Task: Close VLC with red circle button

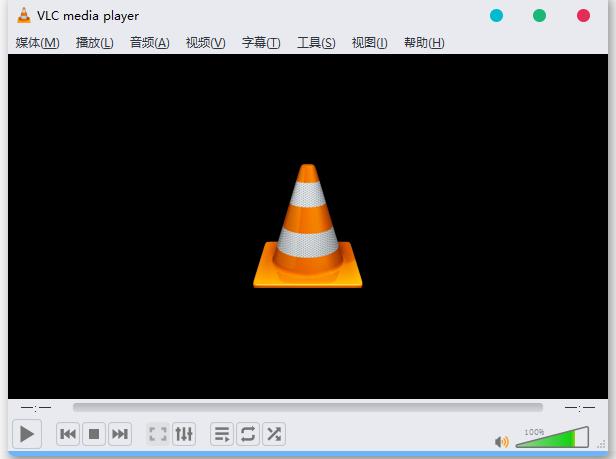Action: 583,16
